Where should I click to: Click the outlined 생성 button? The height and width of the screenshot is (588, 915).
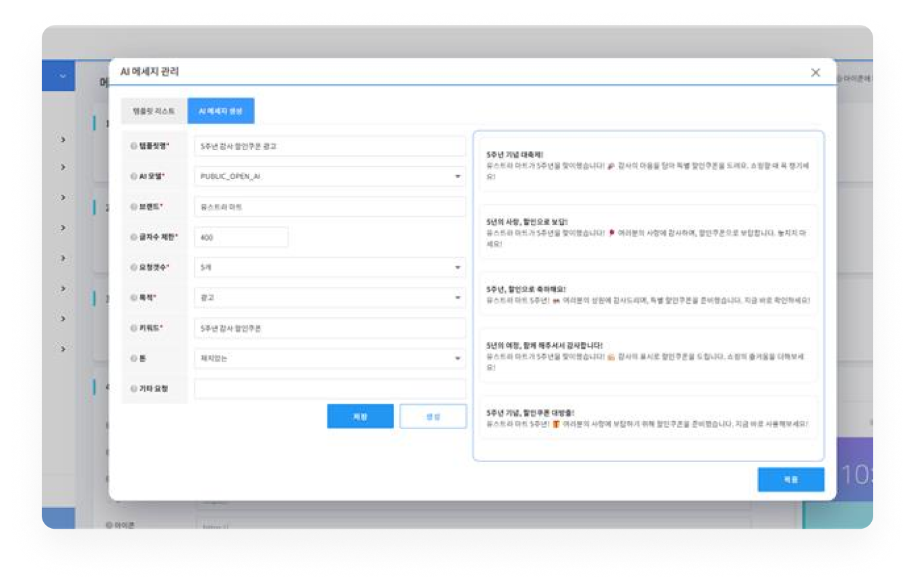(433, 416)
